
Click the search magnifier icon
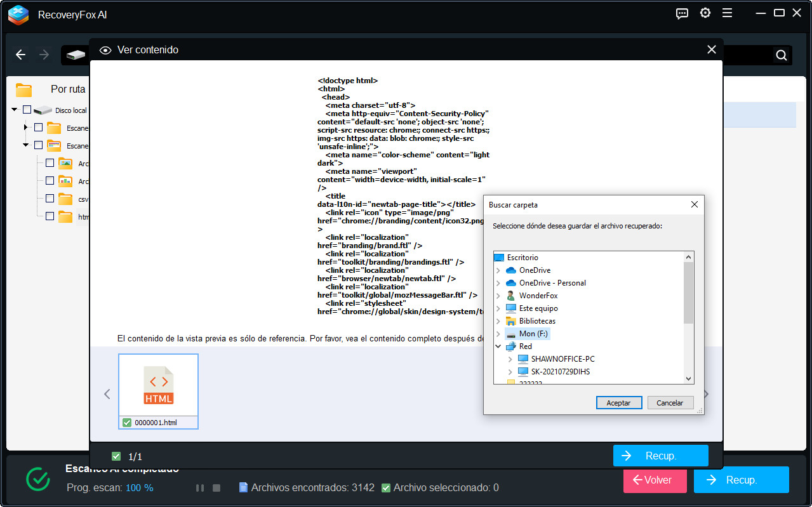tap(781, 55)
